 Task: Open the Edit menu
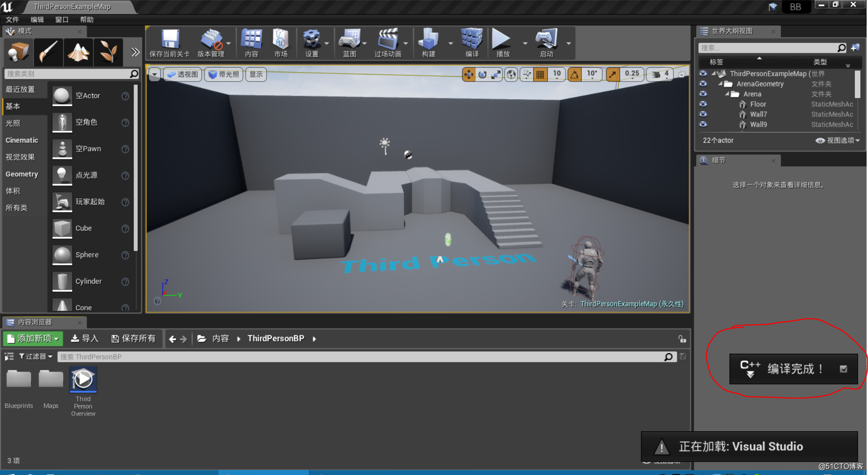pos(37,19)
